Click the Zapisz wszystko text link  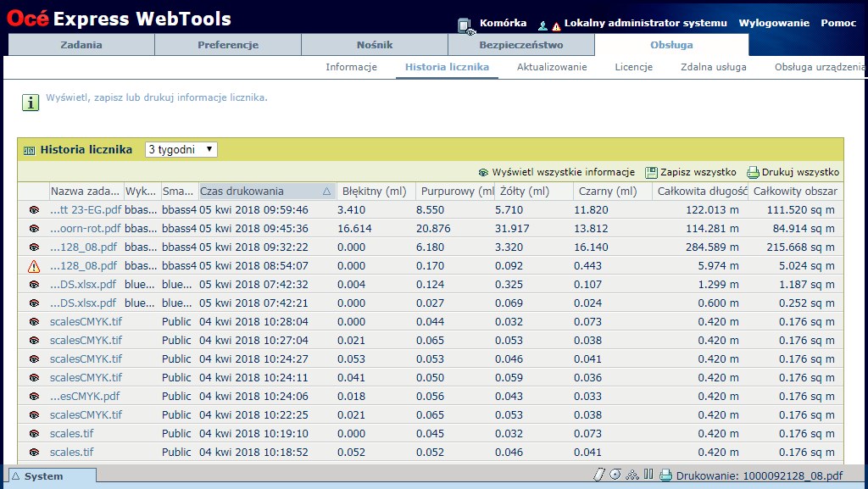point(698,172)
